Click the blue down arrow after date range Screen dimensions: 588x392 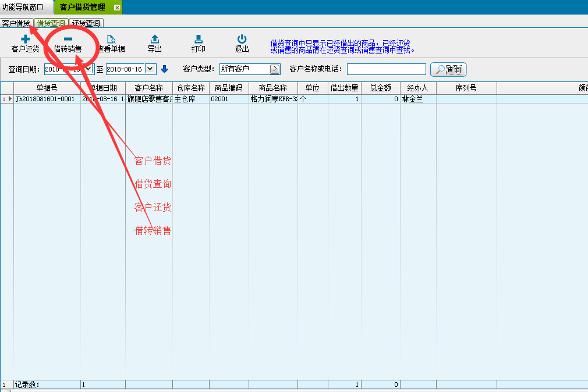click(164, 69)
